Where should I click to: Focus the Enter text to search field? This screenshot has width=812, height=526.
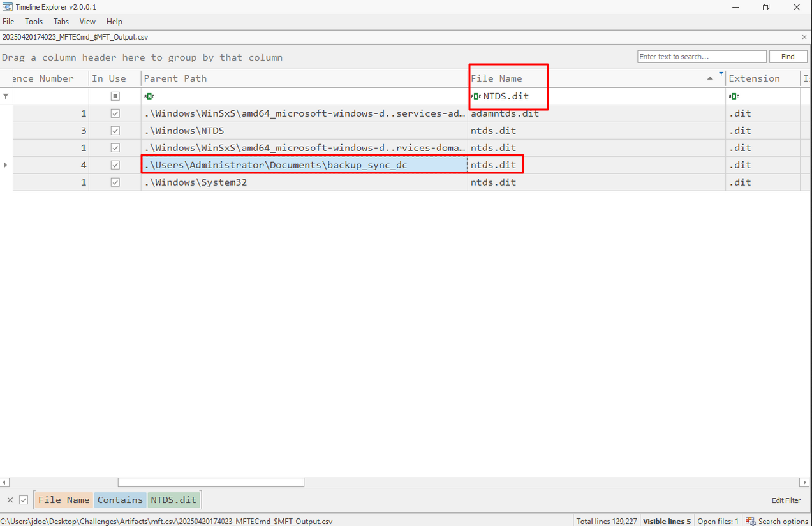pos(702,57)
